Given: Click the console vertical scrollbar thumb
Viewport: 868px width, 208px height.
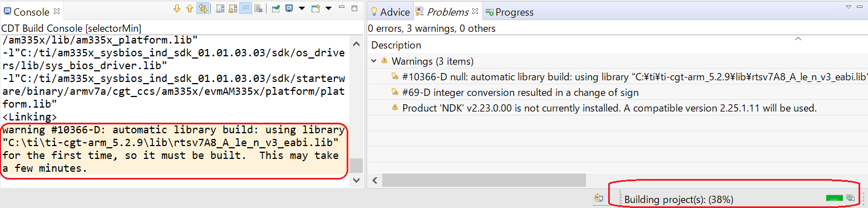Looking at the screenshot, I should (356, 166).
